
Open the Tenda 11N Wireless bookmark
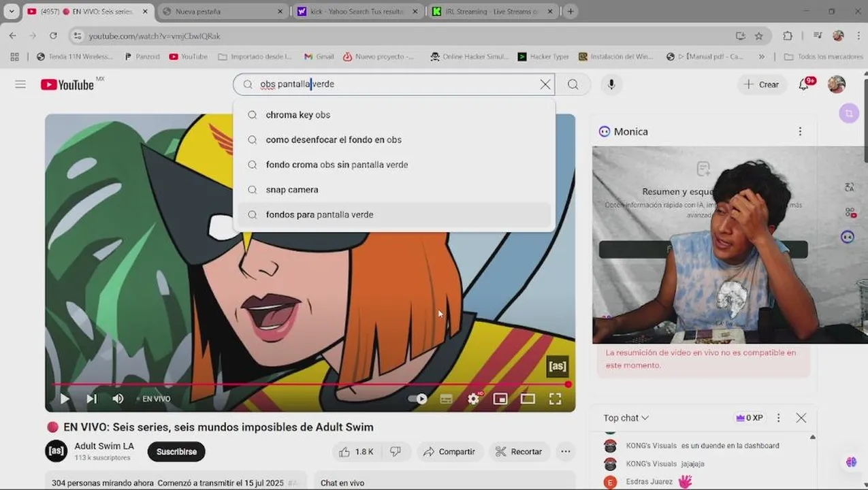(75, 56)
